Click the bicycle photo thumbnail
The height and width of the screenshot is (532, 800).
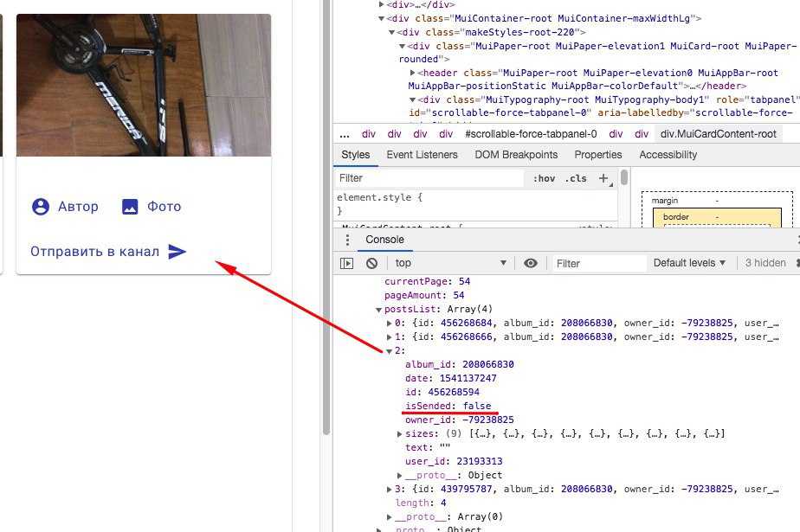(x=144, y=85)
